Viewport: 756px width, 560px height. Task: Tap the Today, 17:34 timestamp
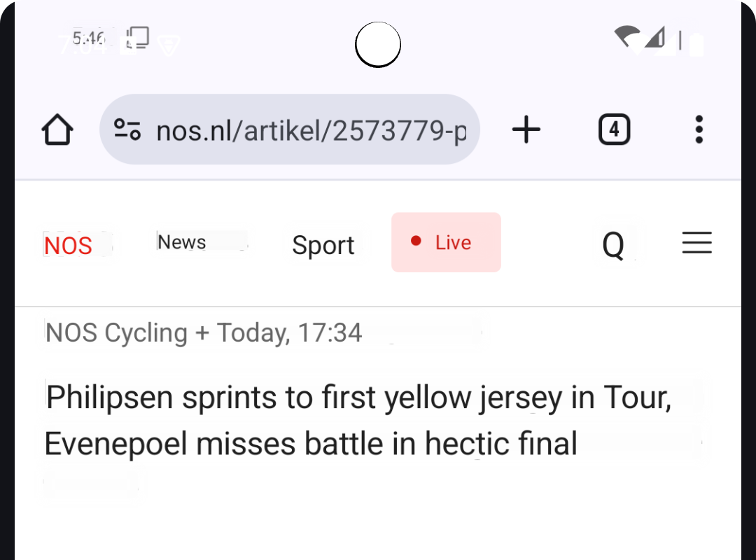(289, 332)
